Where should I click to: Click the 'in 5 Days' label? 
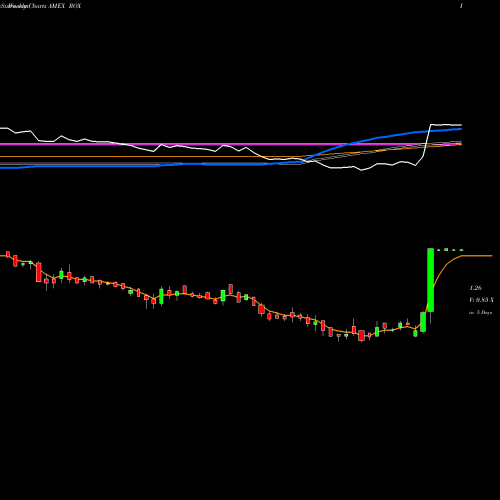coord(480,312)
